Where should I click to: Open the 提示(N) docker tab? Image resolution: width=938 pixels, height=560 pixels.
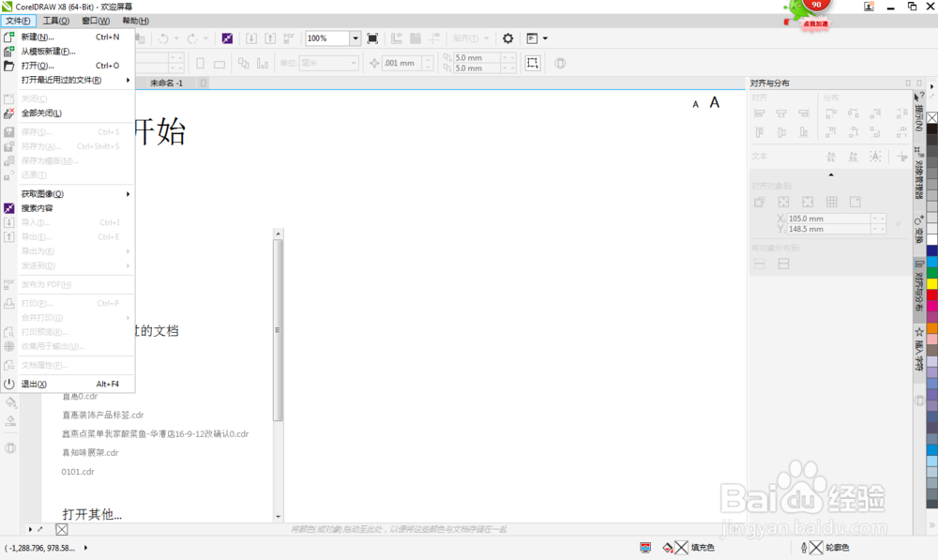pyautogui.click(x=919, y=112)
